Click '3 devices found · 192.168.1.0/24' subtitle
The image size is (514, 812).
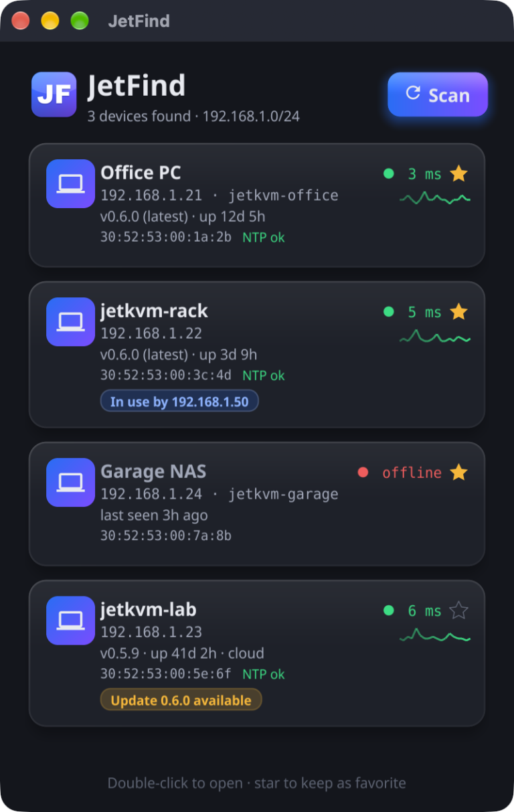pos(193,116)
